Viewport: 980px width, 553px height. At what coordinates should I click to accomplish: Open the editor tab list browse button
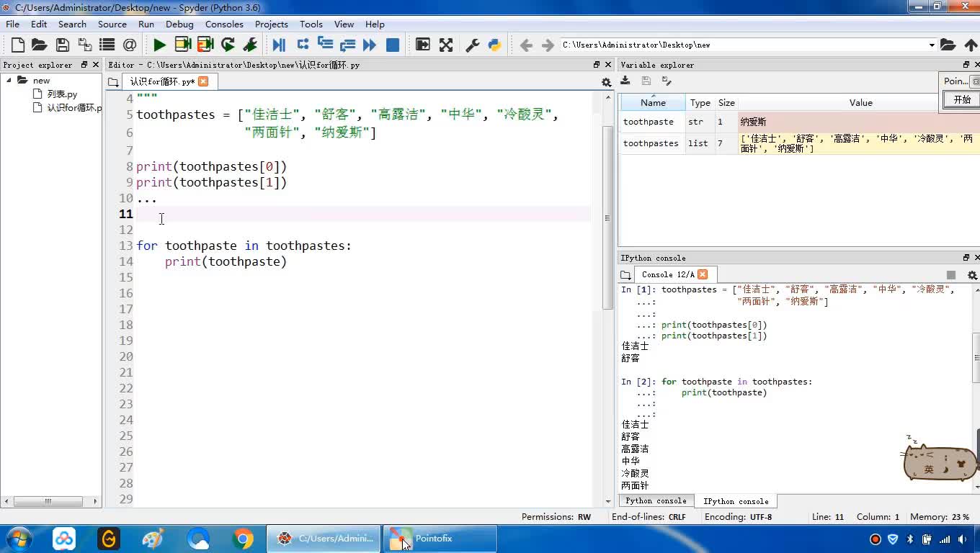pyautogui.click(x=113, y=82)
